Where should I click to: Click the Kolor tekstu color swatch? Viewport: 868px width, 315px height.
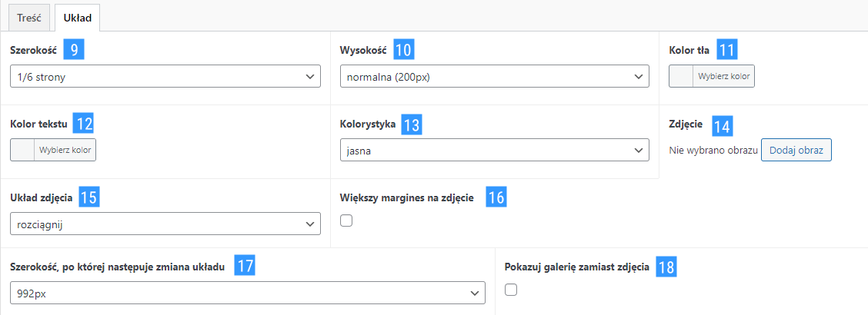22,150
